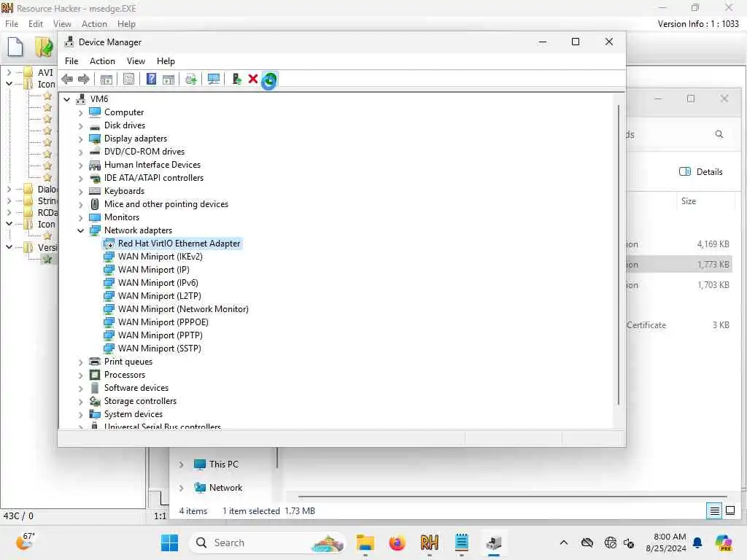Click the Mice and other pointing devices icon

(x=95, y=204)
